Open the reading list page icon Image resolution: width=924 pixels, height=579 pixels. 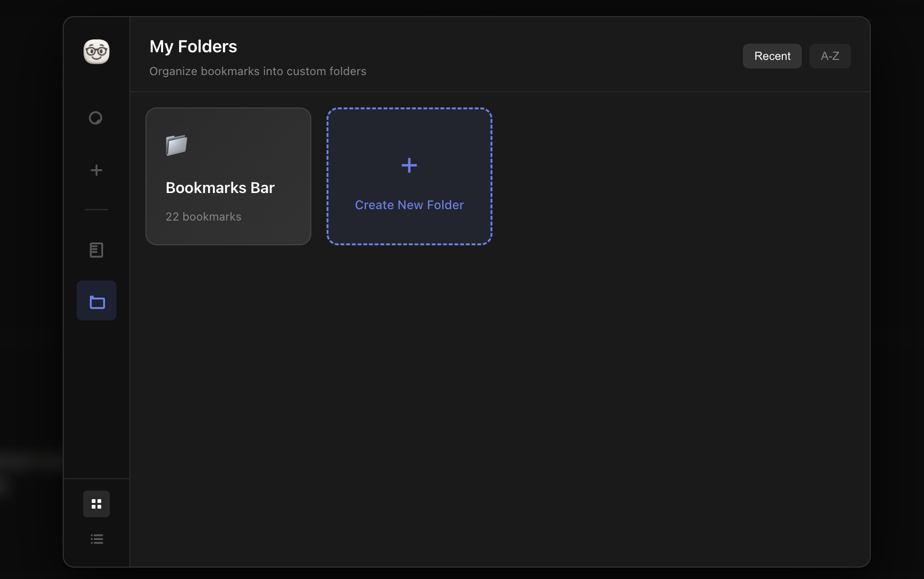(x=96, y=250)
